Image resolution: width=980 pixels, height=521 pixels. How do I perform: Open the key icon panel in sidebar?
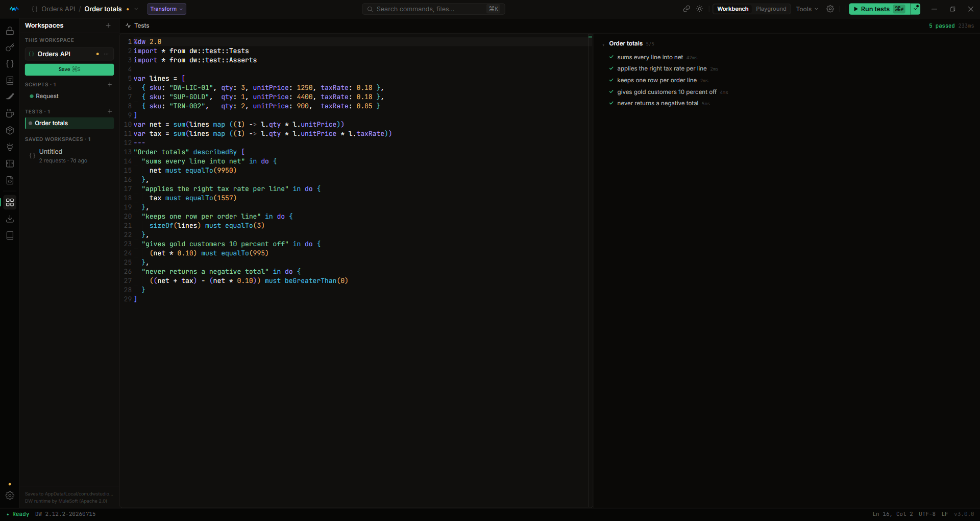10,48
